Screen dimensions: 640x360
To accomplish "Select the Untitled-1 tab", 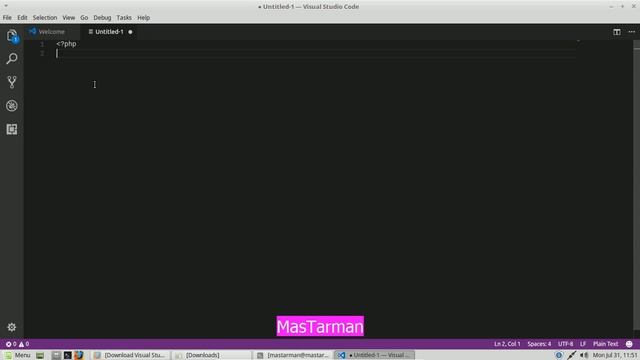I will pyautogui.click(x=109, y=32).
